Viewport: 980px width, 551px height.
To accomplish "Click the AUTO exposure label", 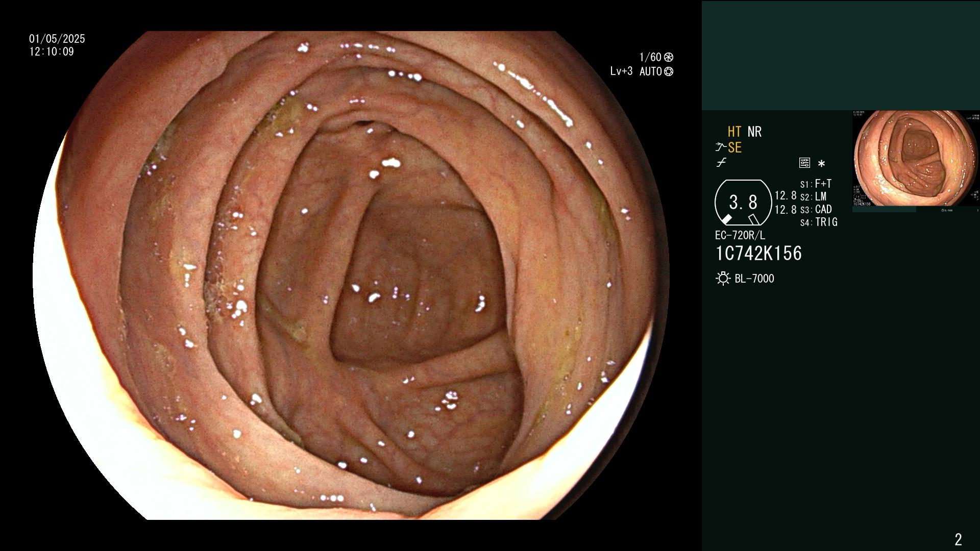I will point(651,71).
